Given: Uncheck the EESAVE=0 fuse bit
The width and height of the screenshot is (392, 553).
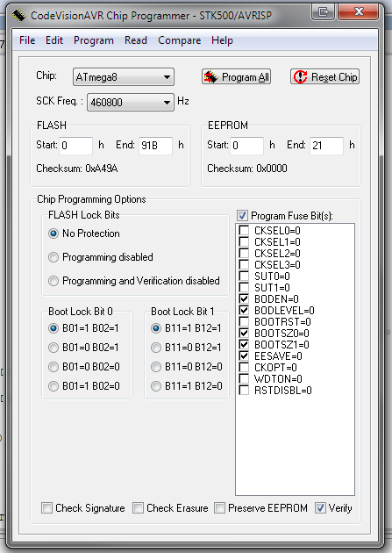Looking at the screenshot, I should [244, 355].
